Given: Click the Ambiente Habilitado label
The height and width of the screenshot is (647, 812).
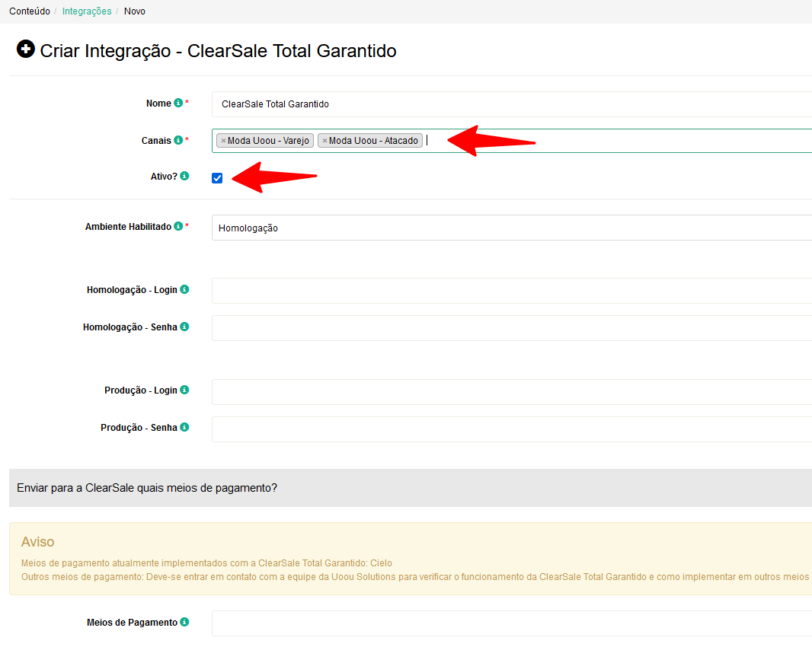Looking at the screenshot, I should pyautogui.click(x=128, y=227).
